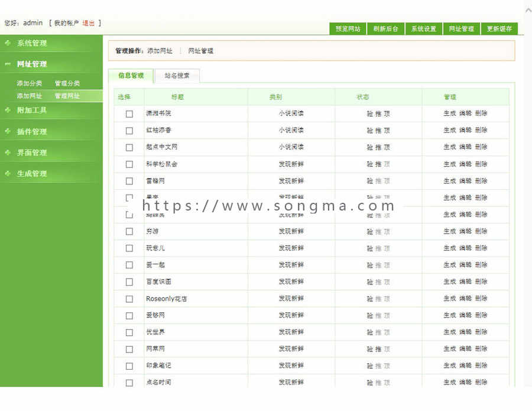This screenshot has height=411, width=532.
Task: Click 添加网址 in the 管理操作 bar
Action: point(160,51)
